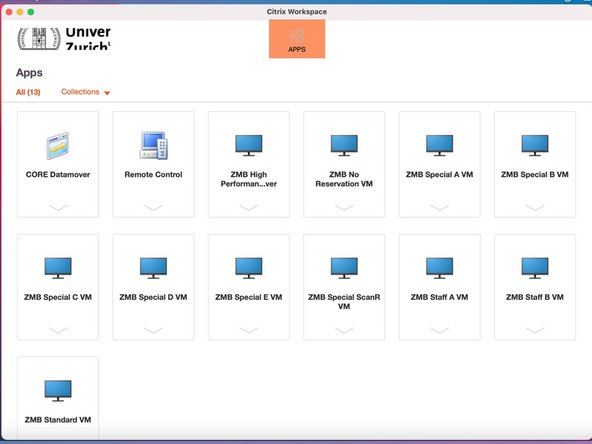Open ZMB Special ScanR VM monitor icon

(x=344, y=268)
